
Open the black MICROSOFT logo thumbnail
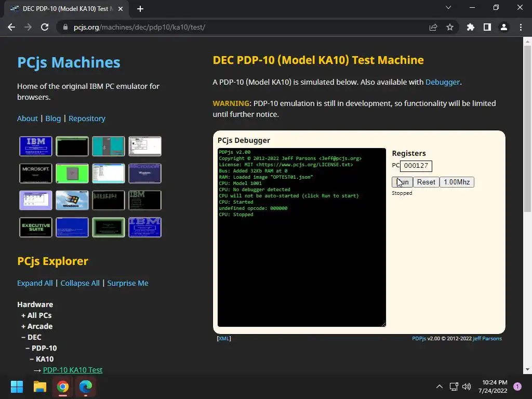[x=36, y=174]
